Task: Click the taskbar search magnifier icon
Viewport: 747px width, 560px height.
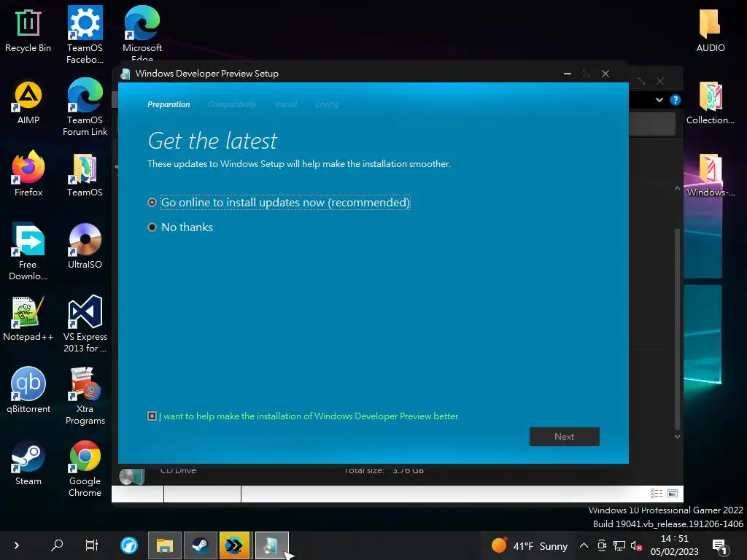Action: tap(57, 545)
